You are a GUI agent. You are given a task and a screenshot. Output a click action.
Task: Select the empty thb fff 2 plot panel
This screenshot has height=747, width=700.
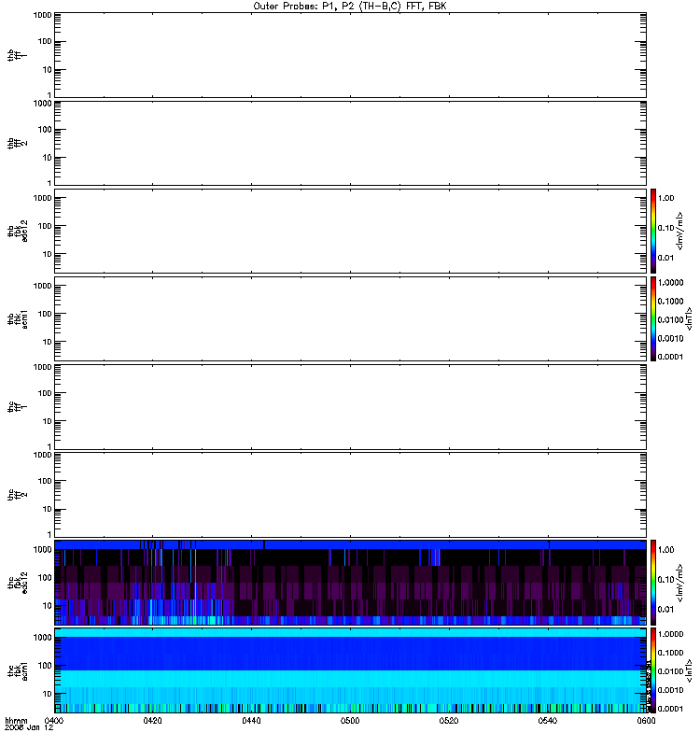coord(350,143)
